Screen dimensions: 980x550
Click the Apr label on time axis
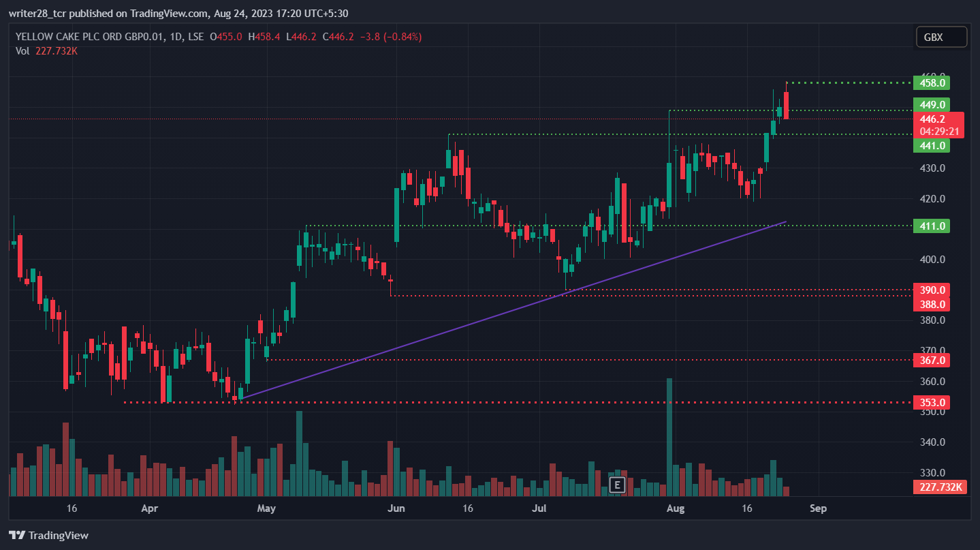(x=149, y=508)
